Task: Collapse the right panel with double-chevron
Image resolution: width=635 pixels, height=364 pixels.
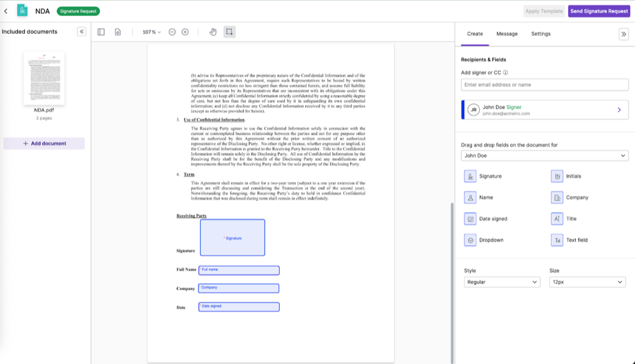Action: (624, 34)
